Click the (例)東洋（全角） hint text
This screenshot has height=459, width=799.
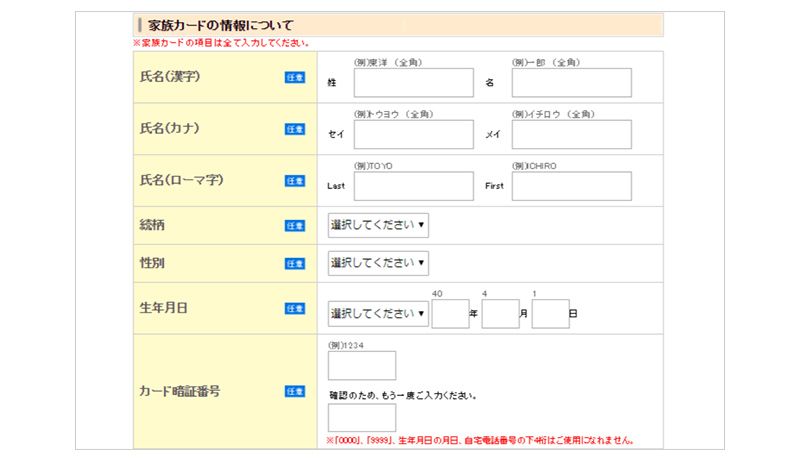[x=388, y=63]
